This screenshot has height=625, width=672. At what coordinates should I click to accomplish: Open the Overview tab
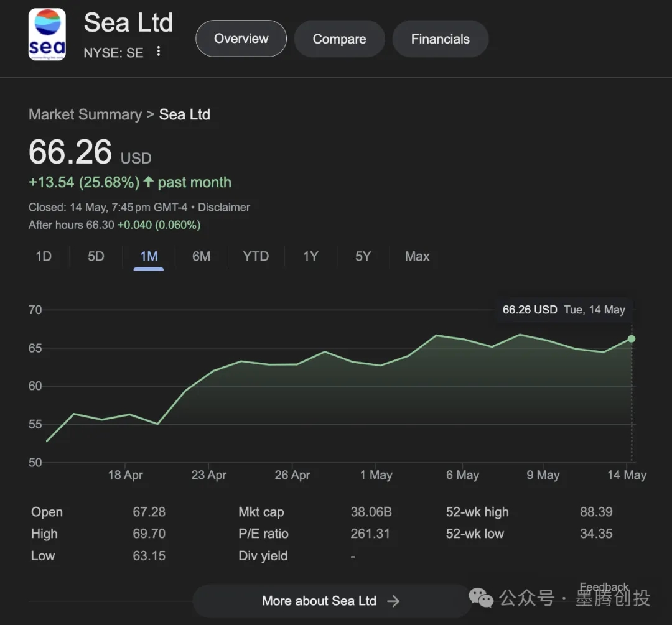[241, 39]
